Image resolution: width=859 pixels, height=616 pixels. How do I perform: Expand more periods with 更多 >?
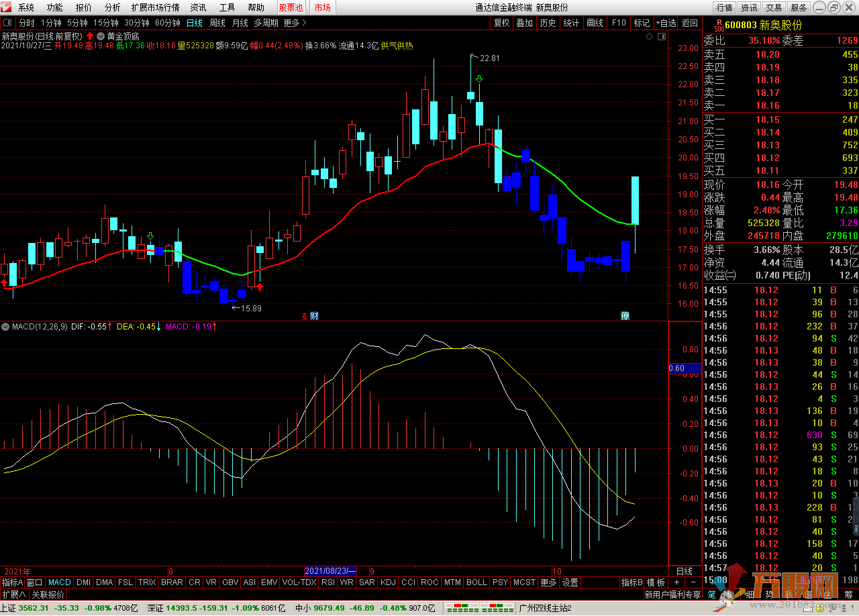[x=295, y=23]
